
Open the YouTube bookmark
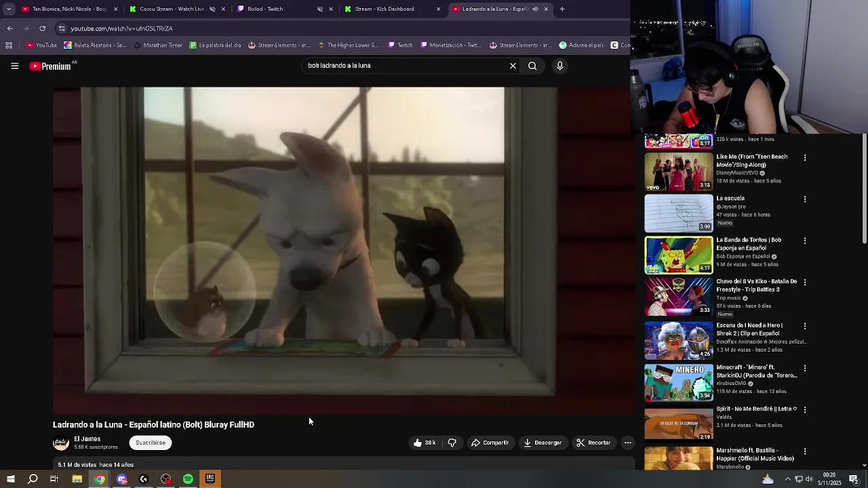tap(41, 45)
